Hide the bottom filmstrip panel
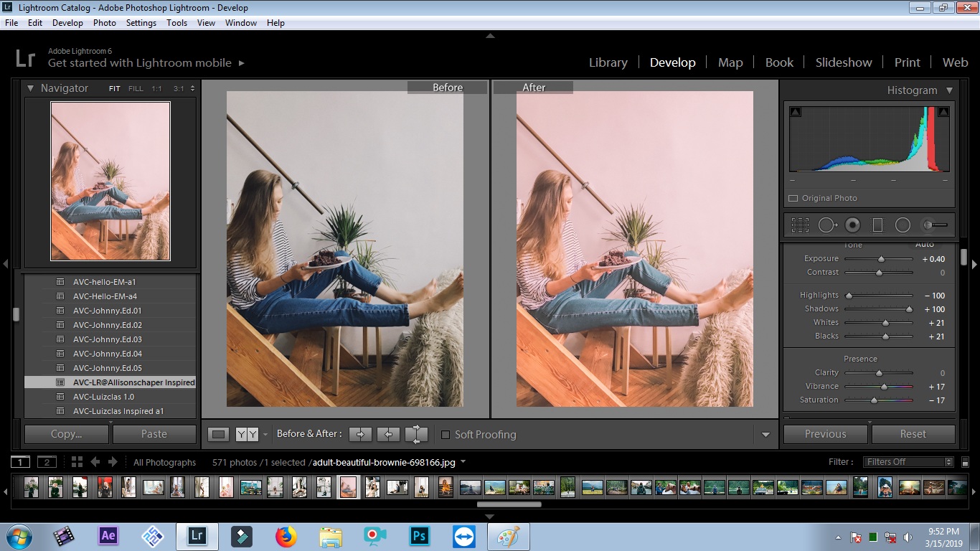The height and width of the screenshot is (551, 980). [490, 517]
